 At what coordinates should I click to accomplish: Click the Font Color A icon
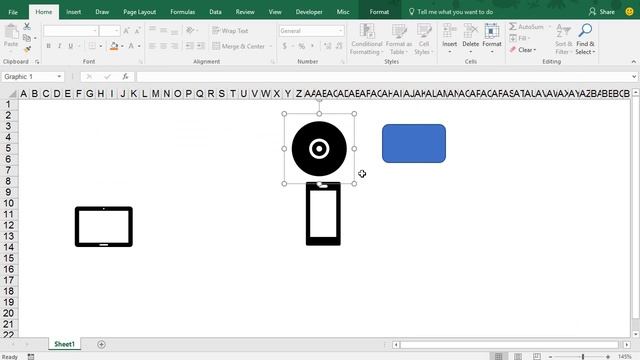tap(131, 46)
